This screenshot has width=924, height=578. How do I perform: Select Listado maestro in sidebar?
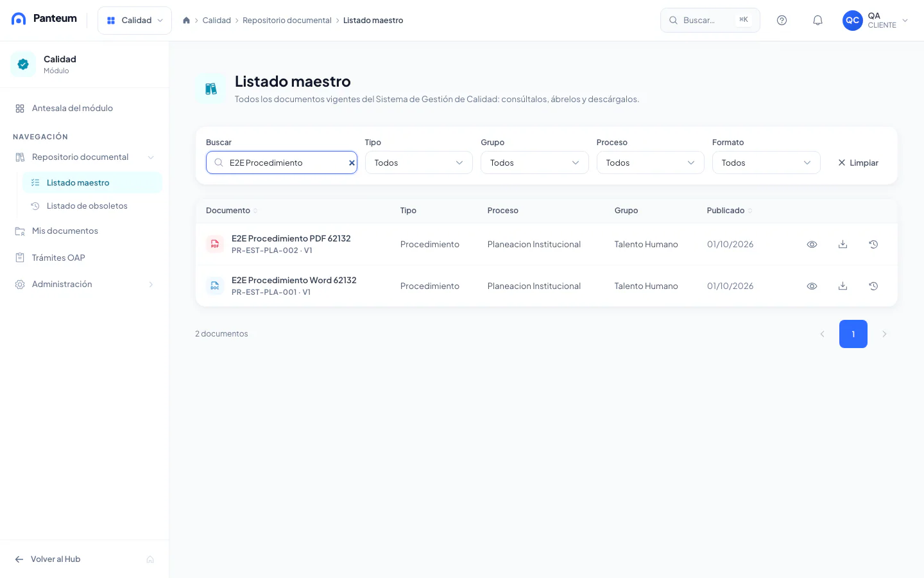(92, 183)
